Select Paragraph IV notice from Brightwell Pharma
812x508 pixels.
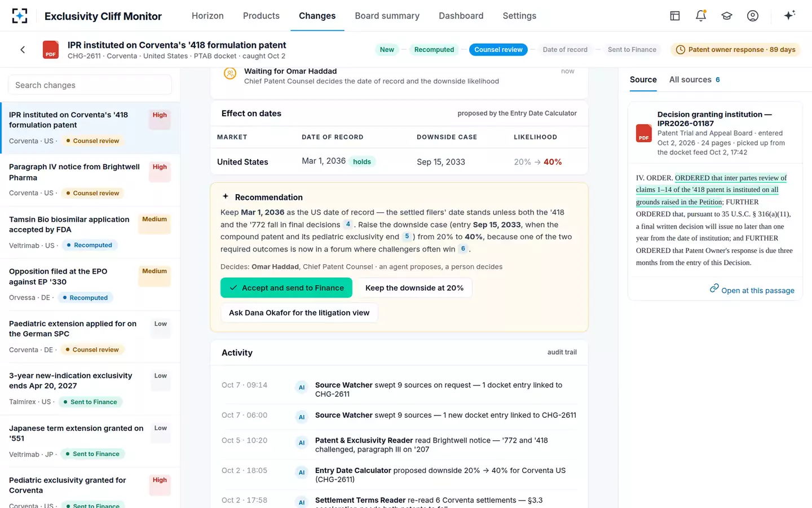point(90,181)
